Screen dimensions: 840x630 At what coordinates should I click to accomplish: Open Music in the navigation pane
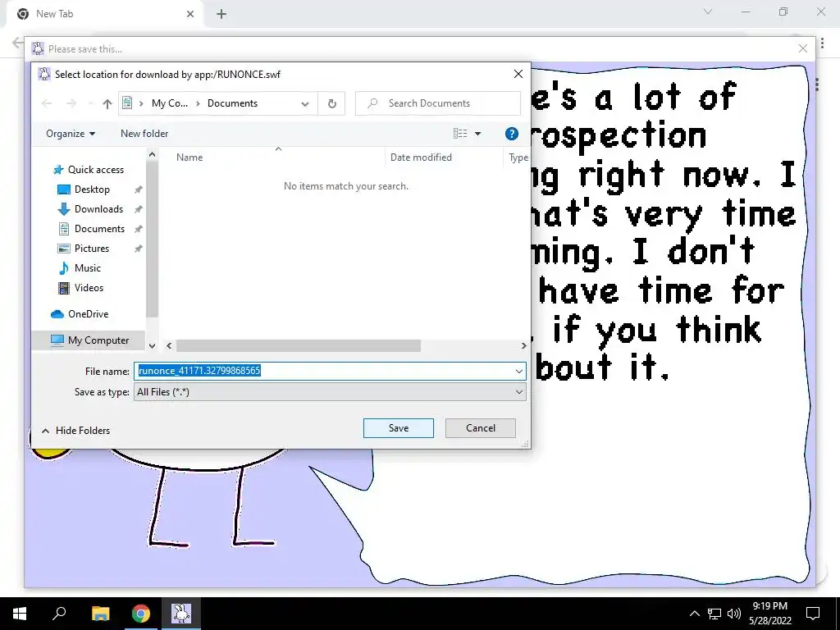[x=87, y=268]
